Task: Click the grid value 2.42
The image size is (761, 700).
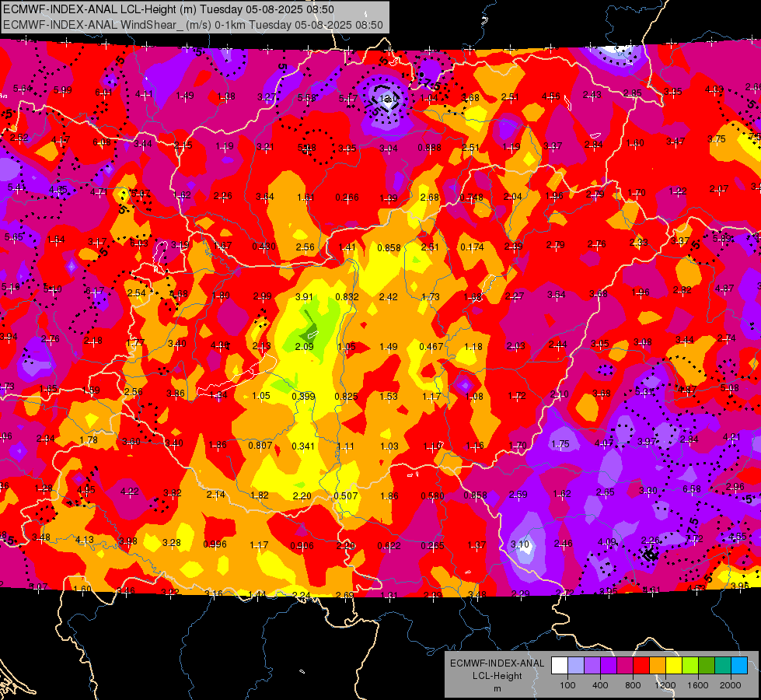Action: tap(388, 297)
